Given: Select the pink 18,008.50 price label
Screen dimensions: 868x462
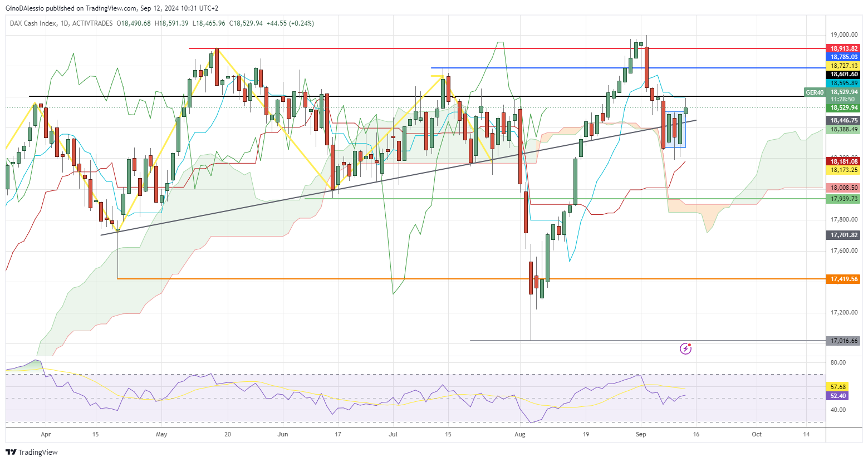Looking at the screenshot, I should coord(844,188).
